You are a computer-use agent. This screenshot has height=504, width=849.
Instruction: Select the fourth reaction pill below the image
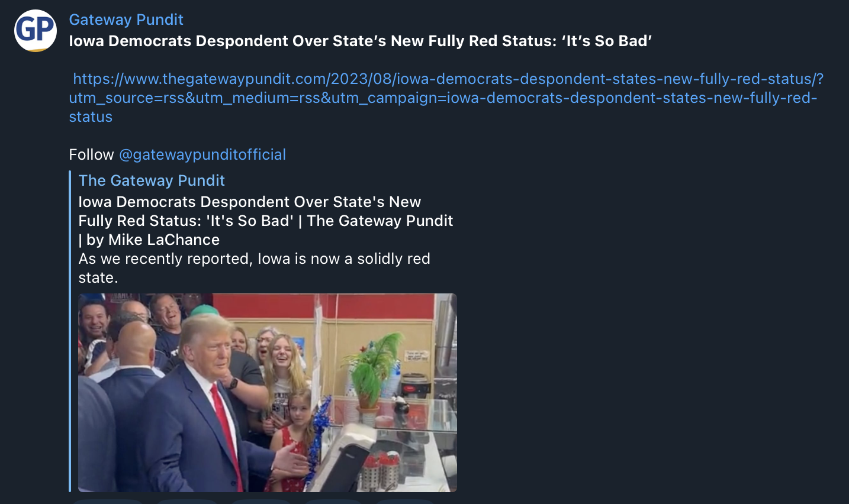click(333, 502)
